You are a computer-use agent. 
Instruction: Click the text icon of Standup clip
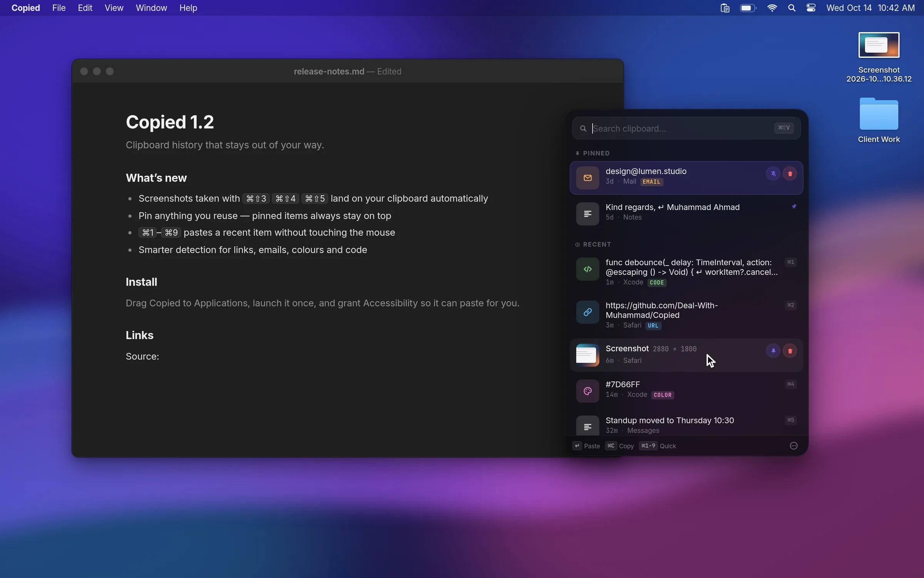pos(588,427)
